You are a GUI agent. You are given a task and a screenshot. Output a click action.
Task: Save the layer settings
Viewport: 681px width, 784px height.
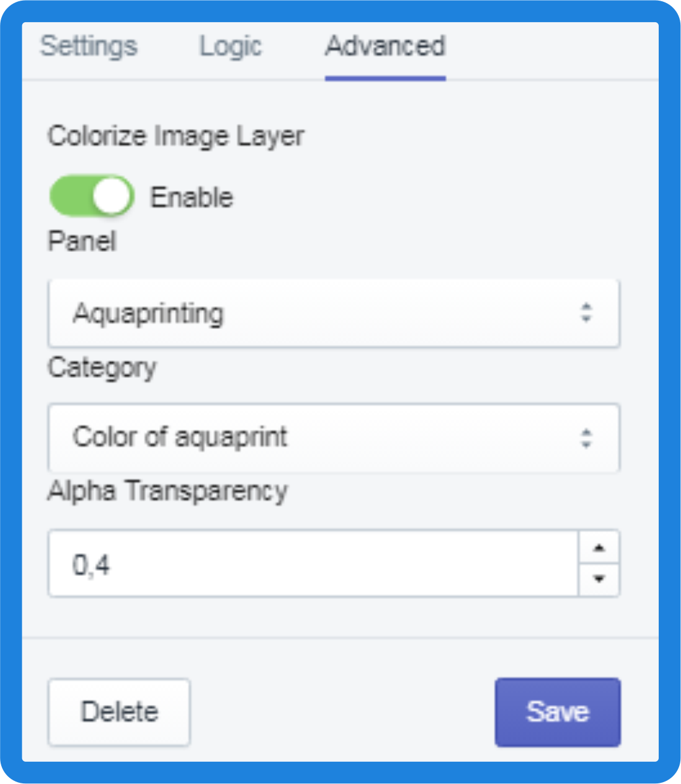[x=558, y=712]
